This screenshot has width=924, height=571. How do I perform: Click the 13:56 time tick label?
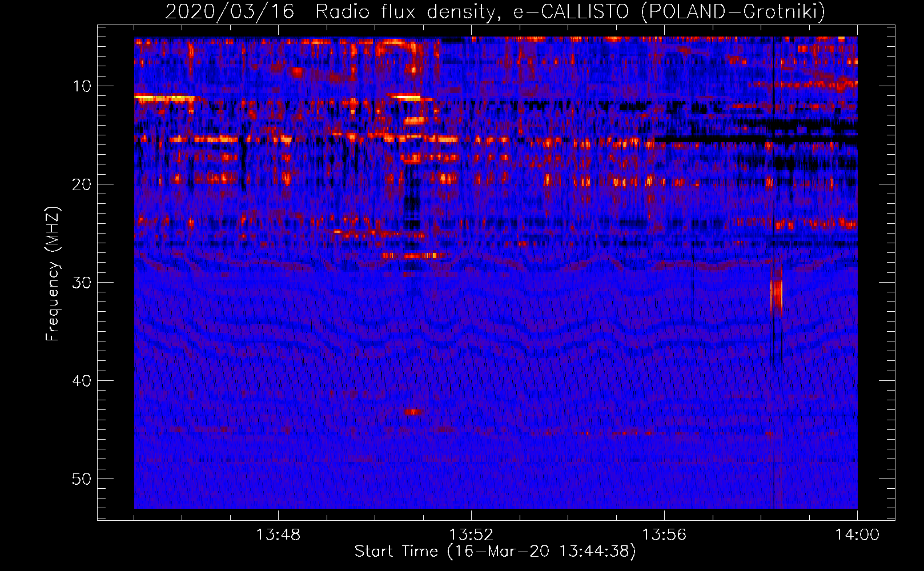click(664, 535)
